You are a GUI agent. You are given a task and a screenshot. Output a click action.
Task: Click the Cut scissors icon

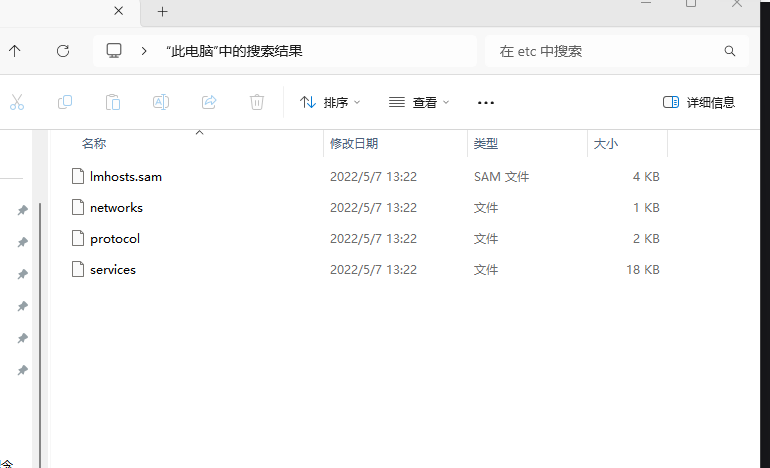[17, 102]
